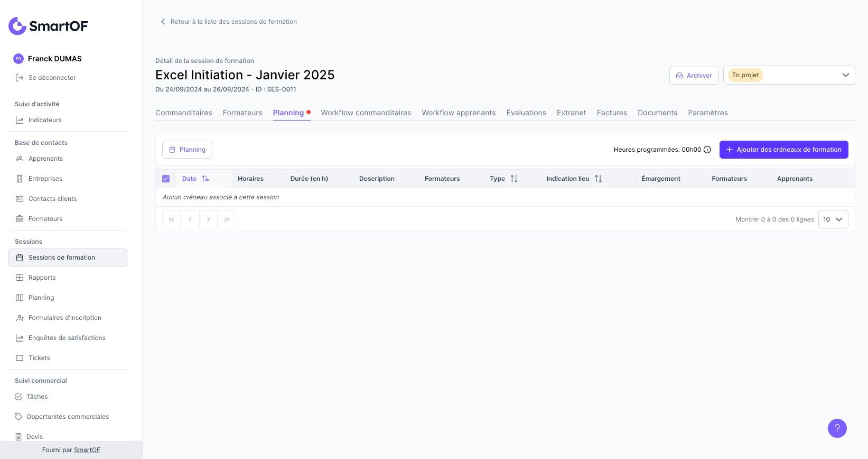Click the Horaires column header
Image resolution: width=868 pixels, height=459 pixels.
click(250, 179)
